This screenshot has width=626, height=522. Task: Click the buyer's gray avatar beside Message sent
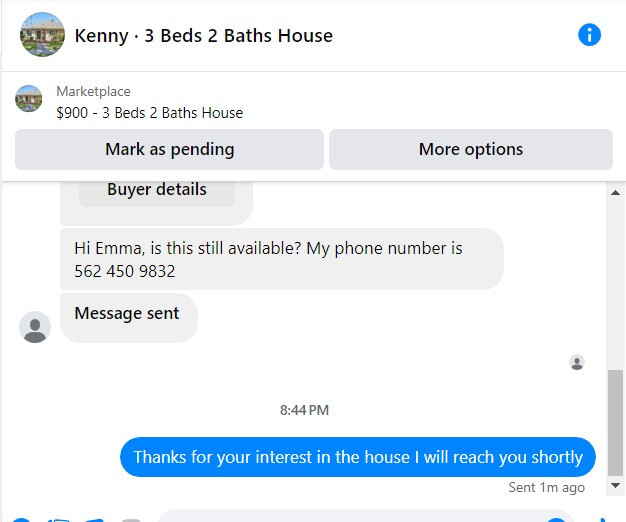pos(35,327)
